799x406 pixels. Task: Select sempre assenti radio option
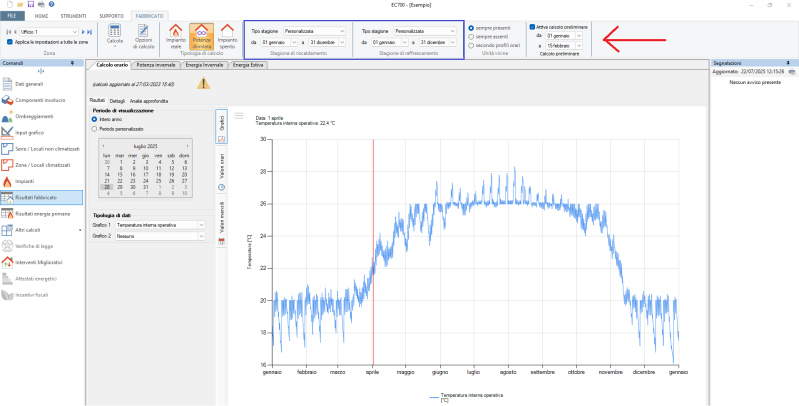point(472,36)
